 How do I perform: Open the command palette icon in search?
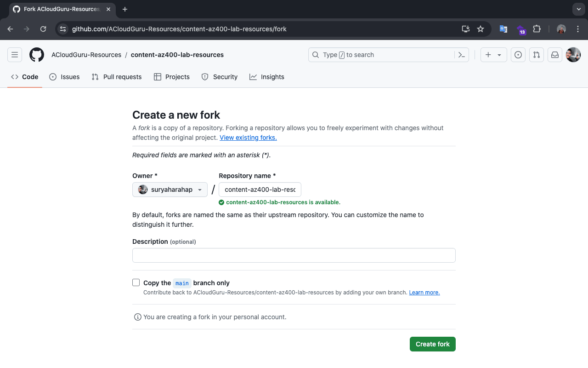(462, 55)
